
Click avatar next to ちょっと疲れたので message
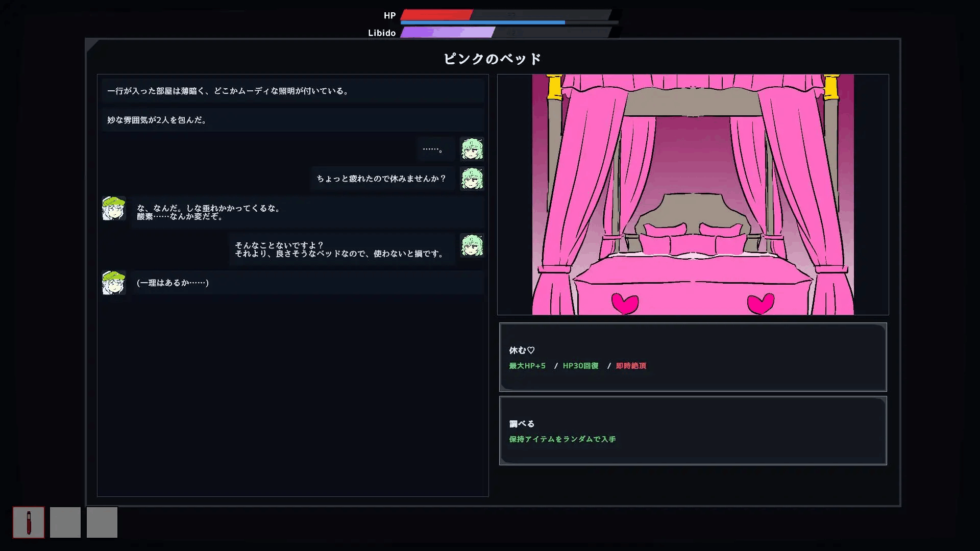point(472,179)
